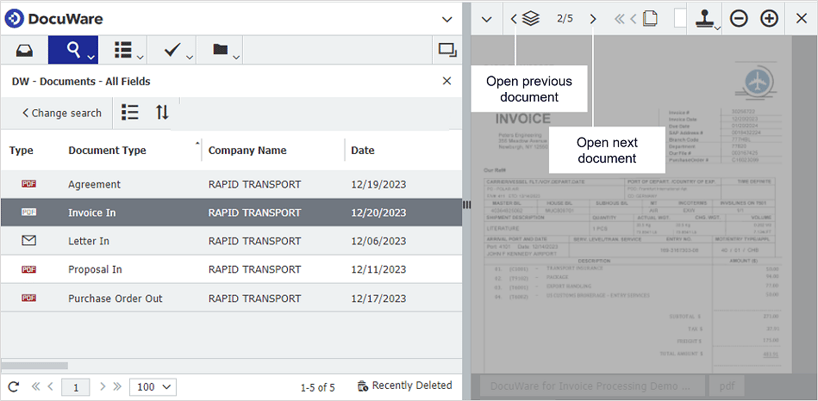This screenshot has width=818, height=401.
Task: Expand the viewer toolbar dropdown chevron
Action: pos(487,18)
